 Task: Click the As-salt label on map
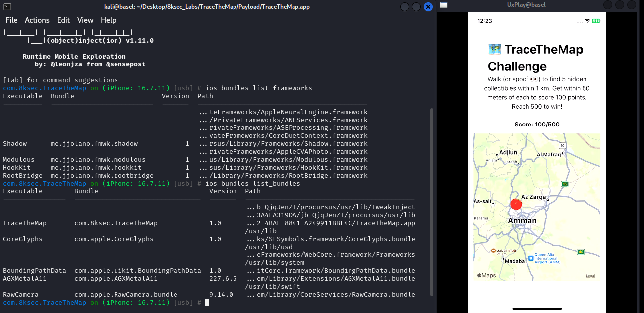point(483,201)
